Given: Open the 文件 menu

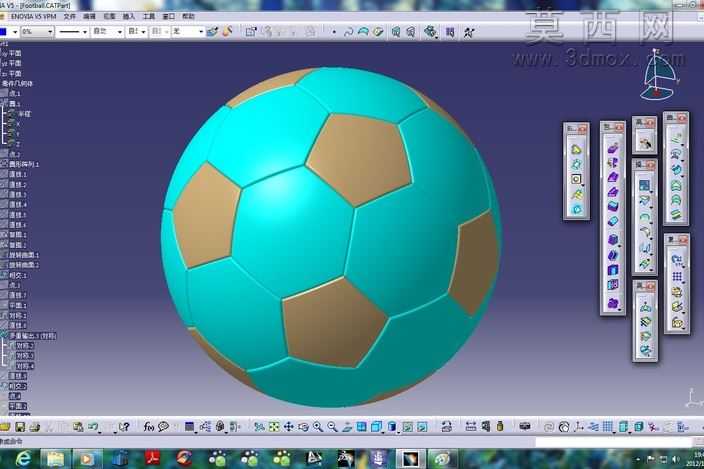Looking at the screenshot, I should click(70, 16).
